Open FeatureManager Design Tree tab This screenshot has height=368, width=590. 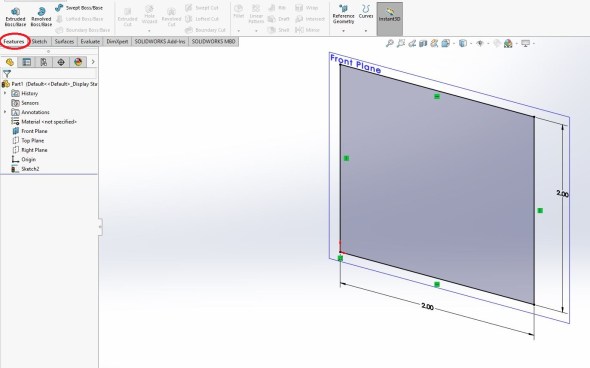(x=9, y=62)
